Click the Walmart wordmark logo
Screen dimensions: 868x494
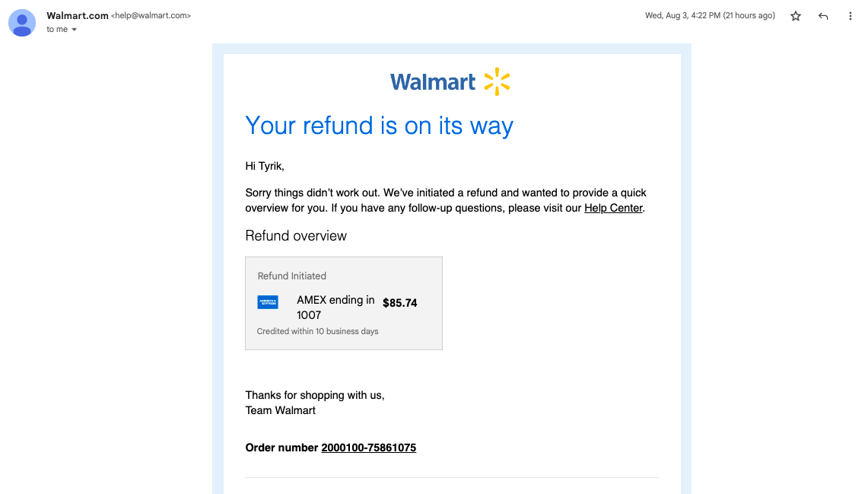(432, 82)
